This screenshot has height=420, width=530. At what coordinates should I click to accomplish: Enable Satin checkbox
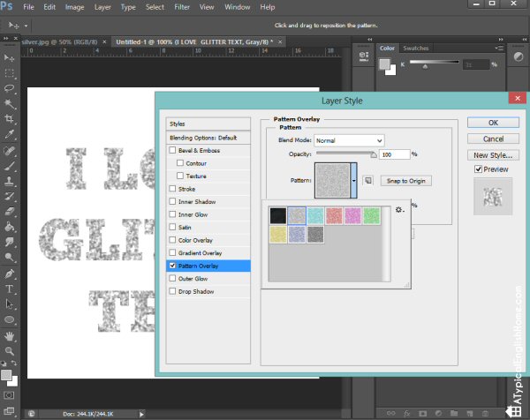[x=172, y=228]
